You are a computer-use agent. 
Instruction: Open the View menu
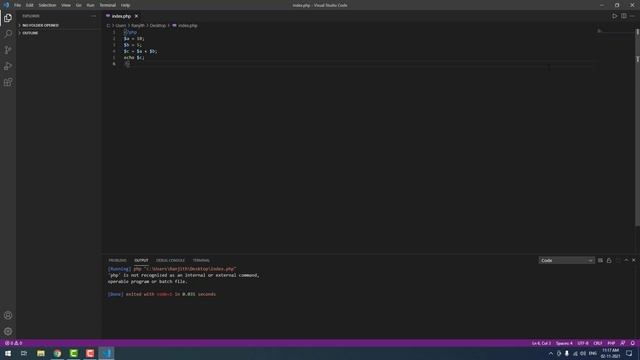point(66,5)
